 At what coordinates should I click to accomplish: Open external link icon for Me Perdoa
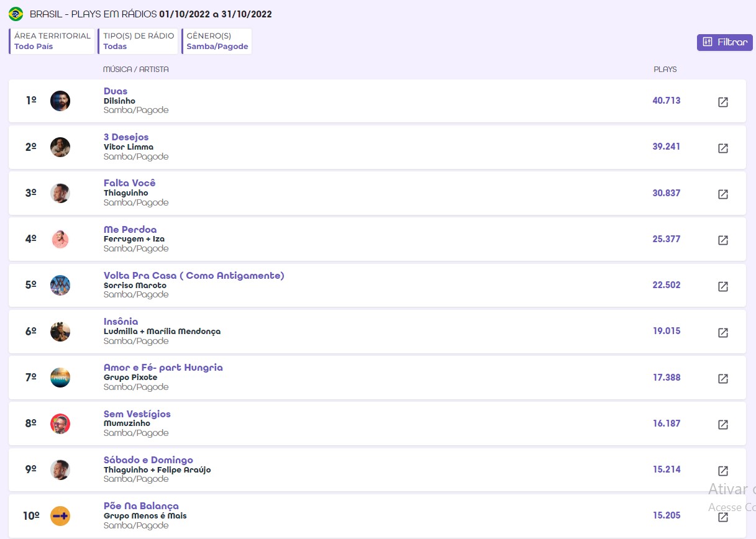[722, 240]
